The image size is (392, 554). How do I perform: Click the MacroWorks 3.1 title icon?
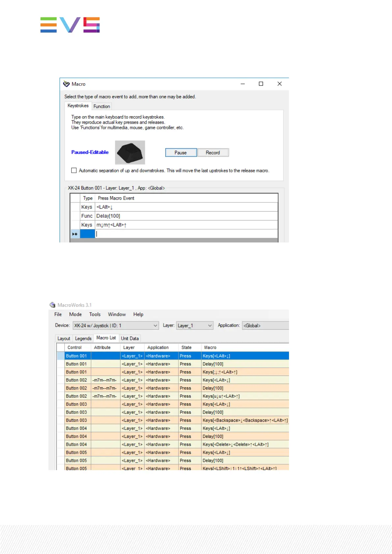[53, 305]
